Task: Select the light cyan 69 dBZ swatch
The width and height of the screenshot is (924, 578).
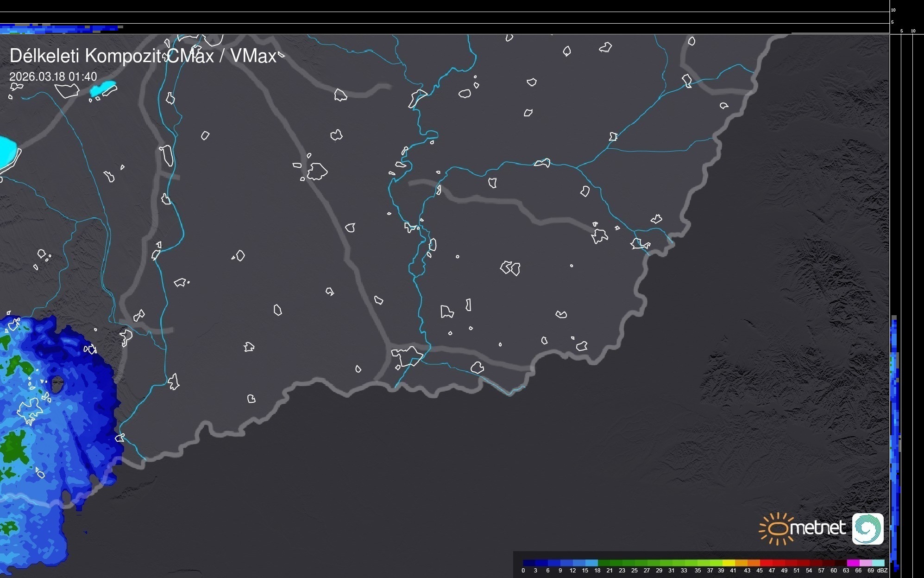Action: click(878, 563)
